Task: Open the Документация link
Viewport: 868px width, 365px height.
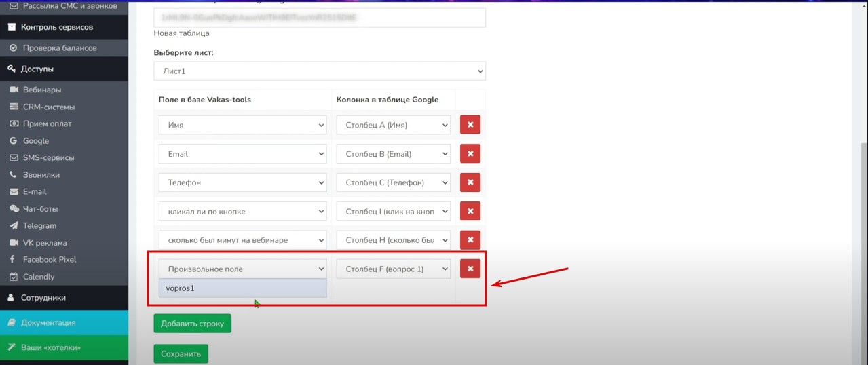Action: click(48, 323)
